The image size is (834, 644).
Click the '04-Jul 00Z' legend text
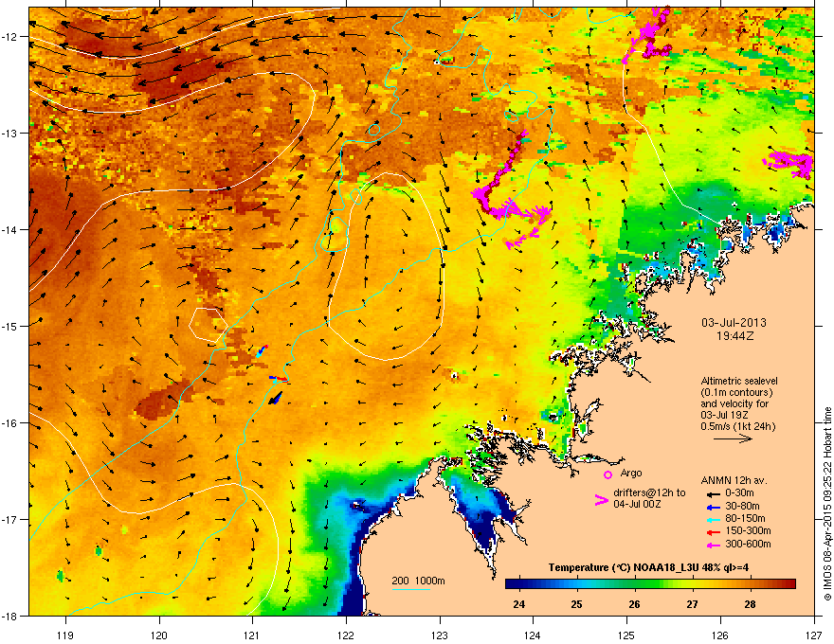(x=637, y=504)
